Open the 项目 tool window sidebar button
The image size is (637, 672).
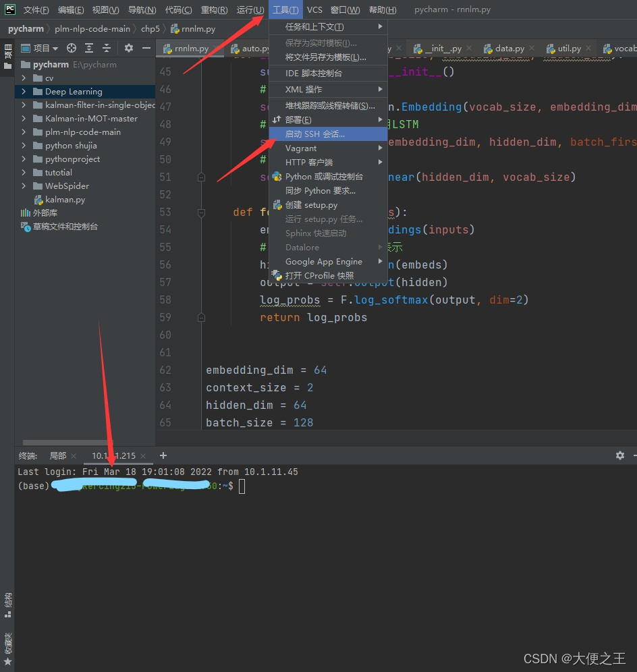[x=7, y=56]
